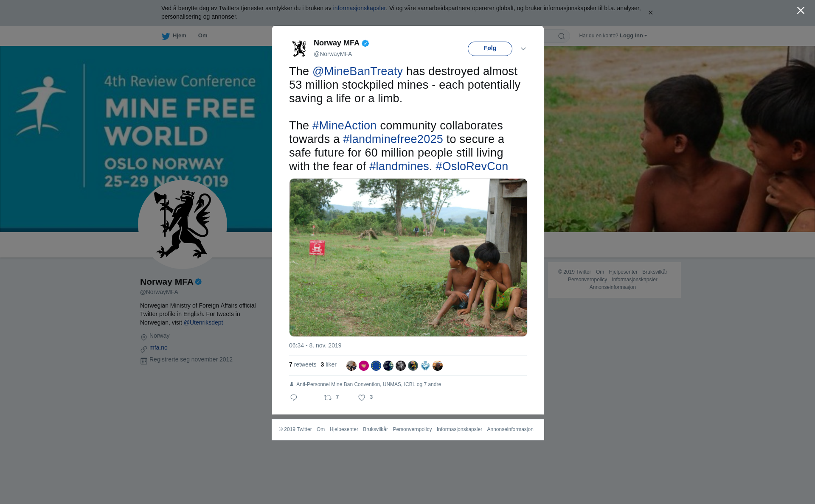Click the Norway MFA lion avatar in tweet
The width and height of the screenshot is (815, 504).
click(x=299, y=48)
